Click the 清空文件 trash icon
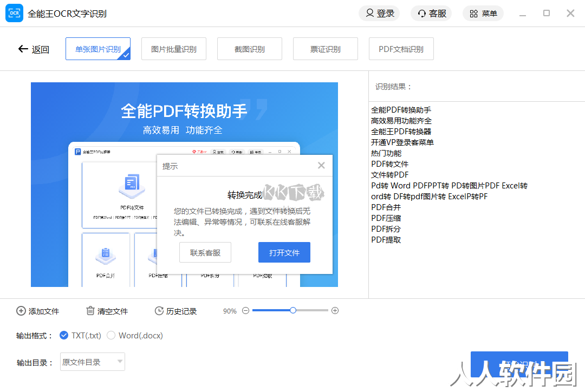 click(x=90, y=311)
